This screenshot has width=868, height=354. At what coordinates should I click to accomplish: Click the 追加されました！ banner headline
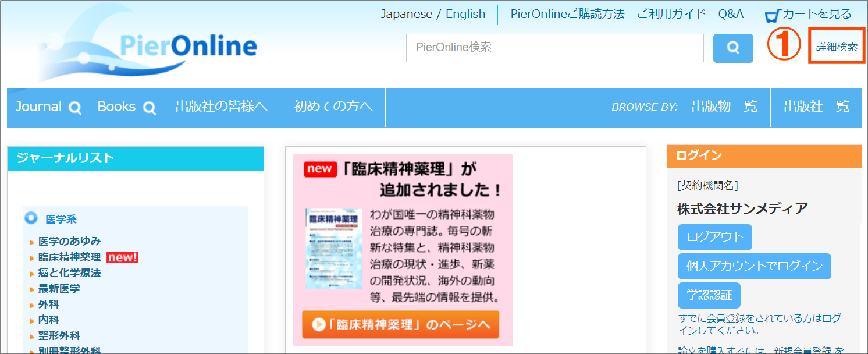(x=440, y=190)
